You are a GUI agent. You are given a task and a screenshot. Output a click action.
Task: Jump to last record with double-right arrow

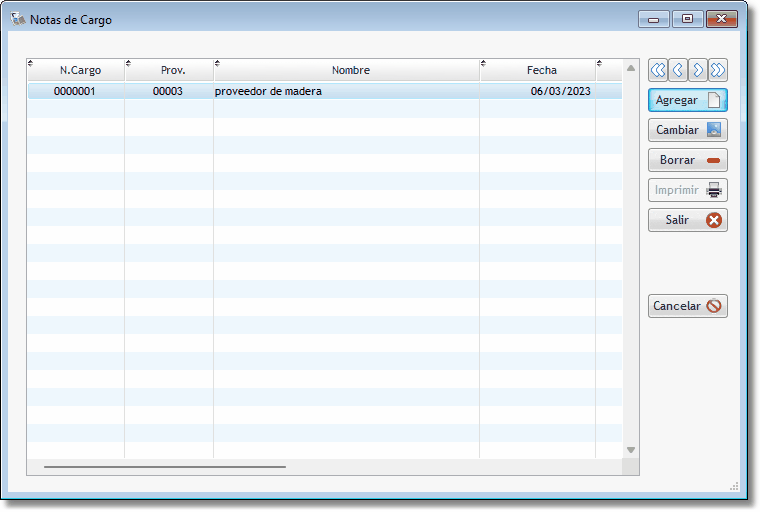pos(717,70)
